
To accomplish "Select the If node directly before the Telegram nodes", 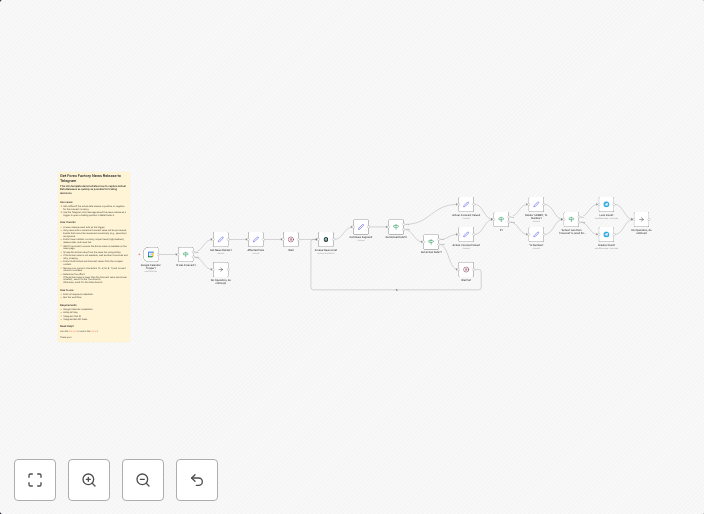I will [x=571, y=219].
